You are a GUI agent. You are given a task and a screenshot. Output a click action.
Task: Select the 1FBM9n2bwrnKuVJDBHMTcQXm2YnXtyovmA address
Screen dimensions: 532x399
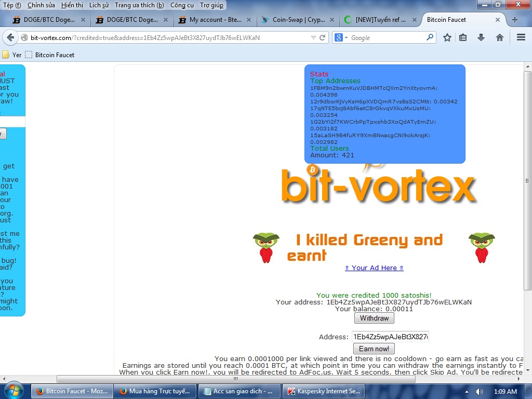click(x=374, y=88)
